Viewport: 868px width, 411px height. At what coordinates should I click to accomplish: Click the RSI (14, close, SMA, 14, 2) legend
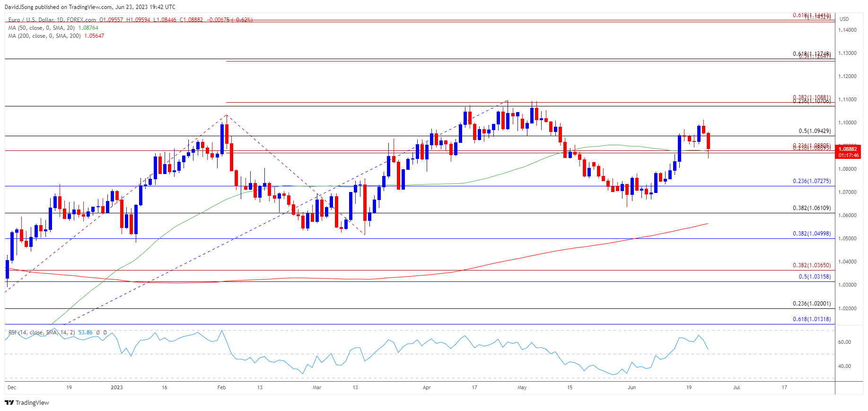pyautogui.click(x=42, y=332)
